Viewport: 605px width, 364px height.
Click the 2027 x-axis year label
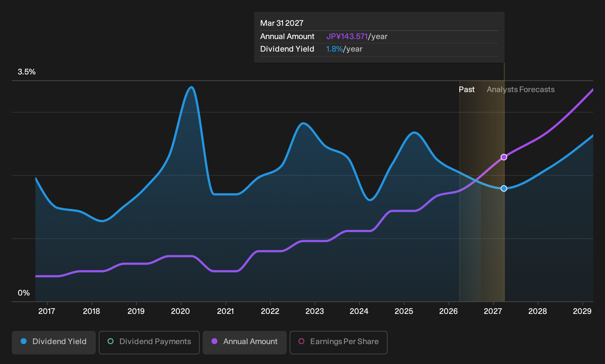pos(493,311)
